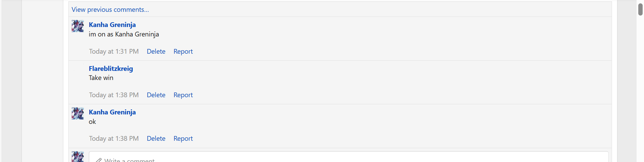Expand View previous comments

[x=110, y=9]
